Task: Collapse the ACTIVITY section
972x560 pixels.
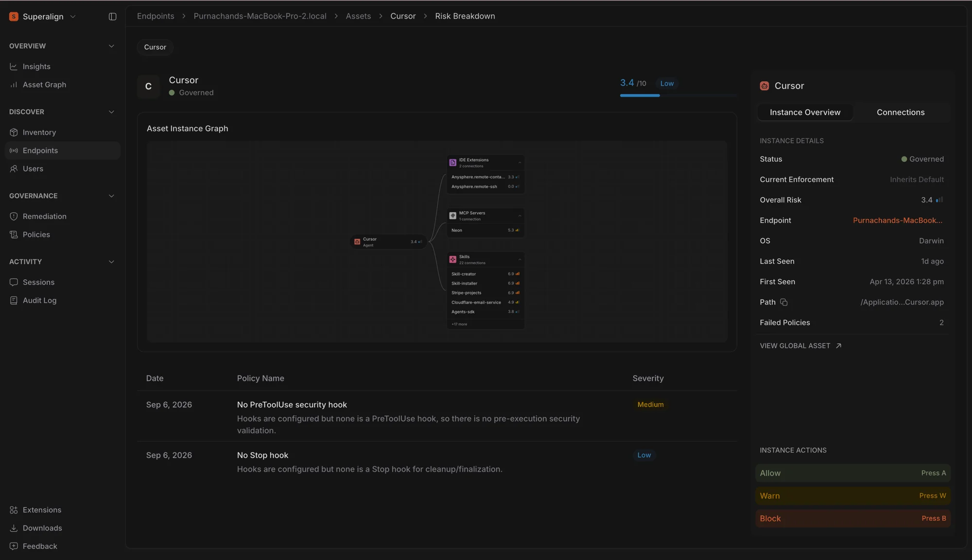Action: pos(111,262)
